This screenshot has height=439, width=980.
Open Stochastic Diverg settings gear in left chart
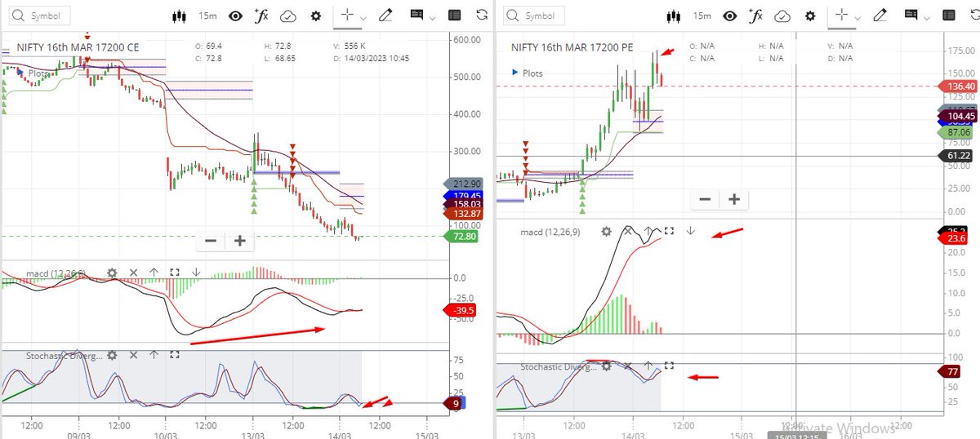(112, 355)
